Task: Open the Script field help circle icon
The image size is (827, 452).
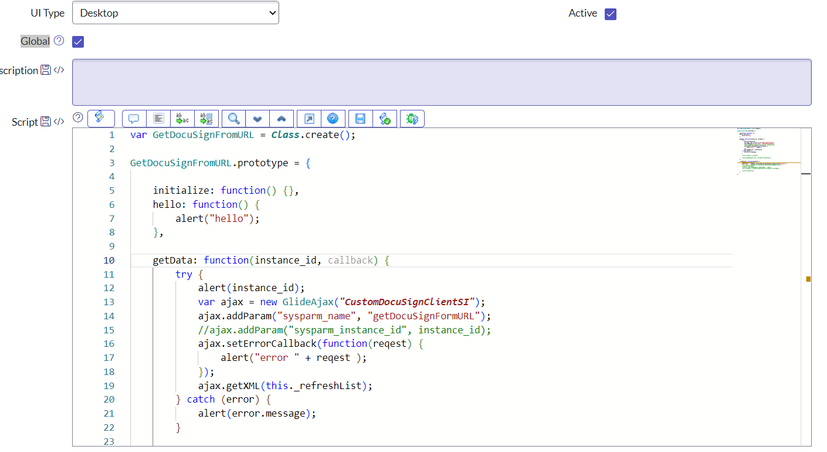Action: pos(78,118)
